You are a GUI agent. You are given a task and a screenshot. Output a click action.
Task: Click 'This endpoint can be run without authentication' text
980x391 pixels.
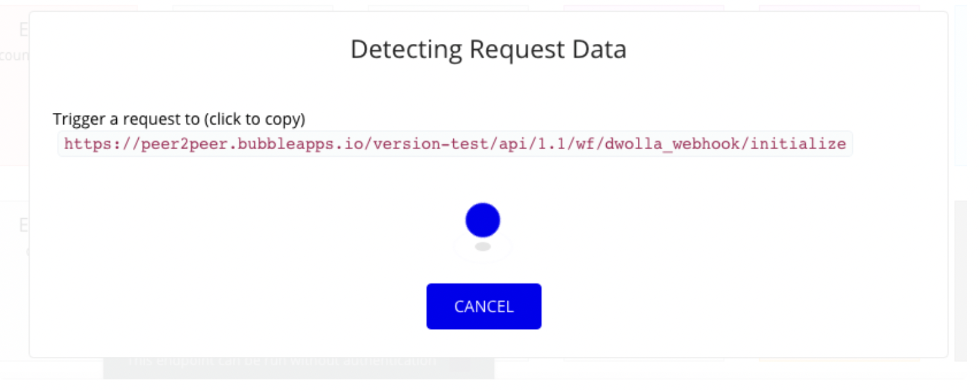click(281, 361)
